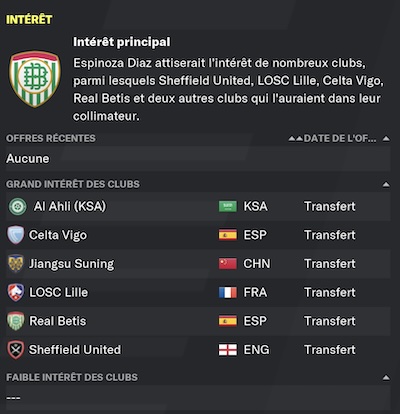Click the France flag beside FRA
Image resolution: width=400 pixels, height=414 pixels.
(228, 292)
